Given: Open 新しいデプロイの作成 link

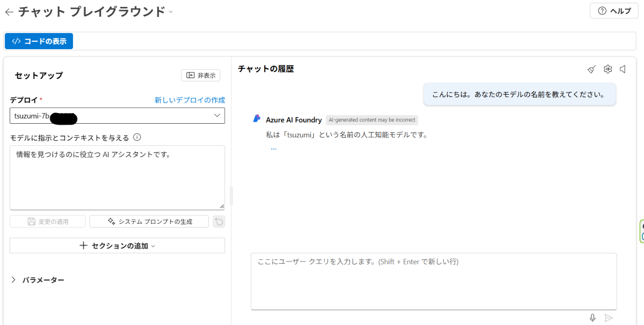Looking at the screenshot, I should [190, 100].
